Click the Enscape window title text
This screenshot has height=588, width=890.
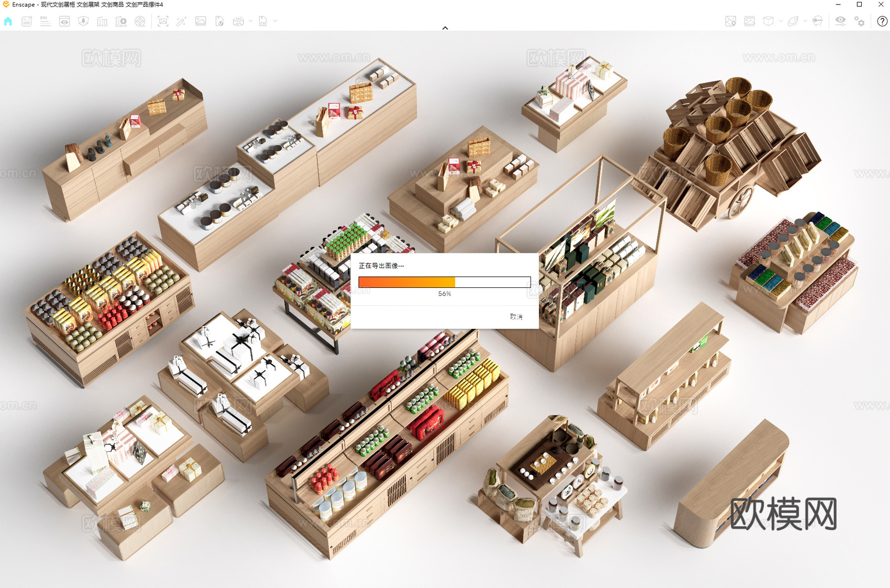(x=88, y=4)
